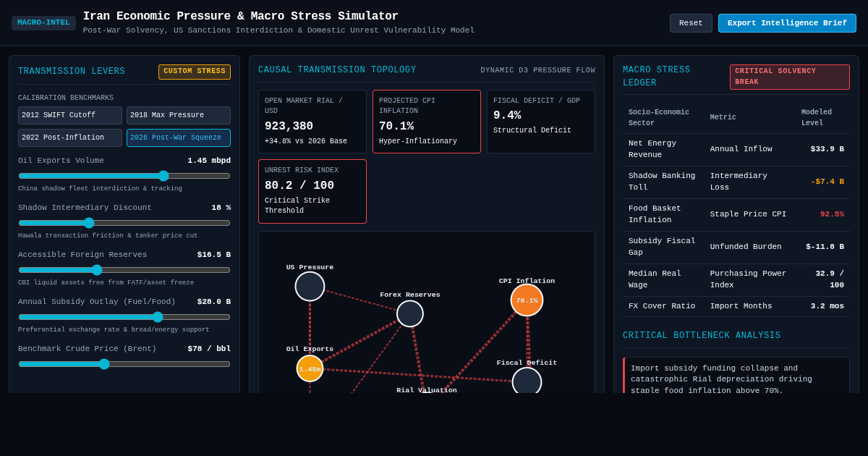Click the $16.5 B reserves value
This screenshot has height=456, width=868.
click(x=214, y=255)
